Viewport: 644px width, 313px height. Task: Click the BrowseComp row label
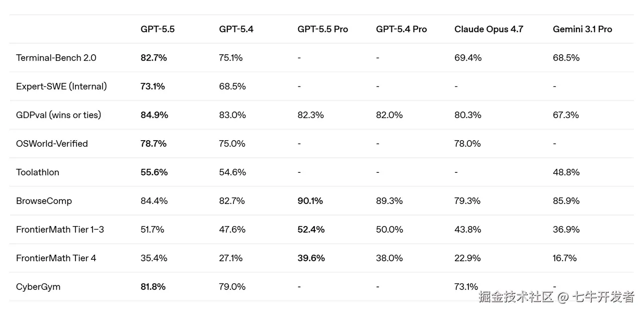point(44,201)
